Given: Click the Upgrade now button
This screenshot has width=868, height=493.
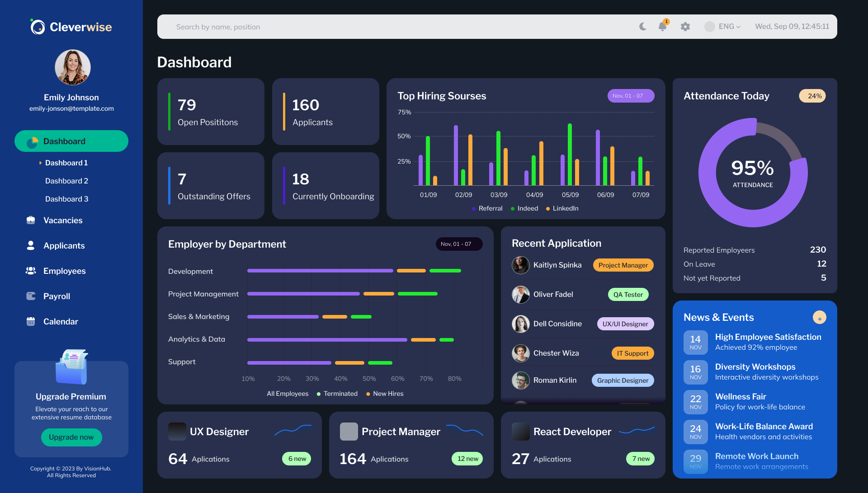Looking at the screenshot, I should [71, 437].
